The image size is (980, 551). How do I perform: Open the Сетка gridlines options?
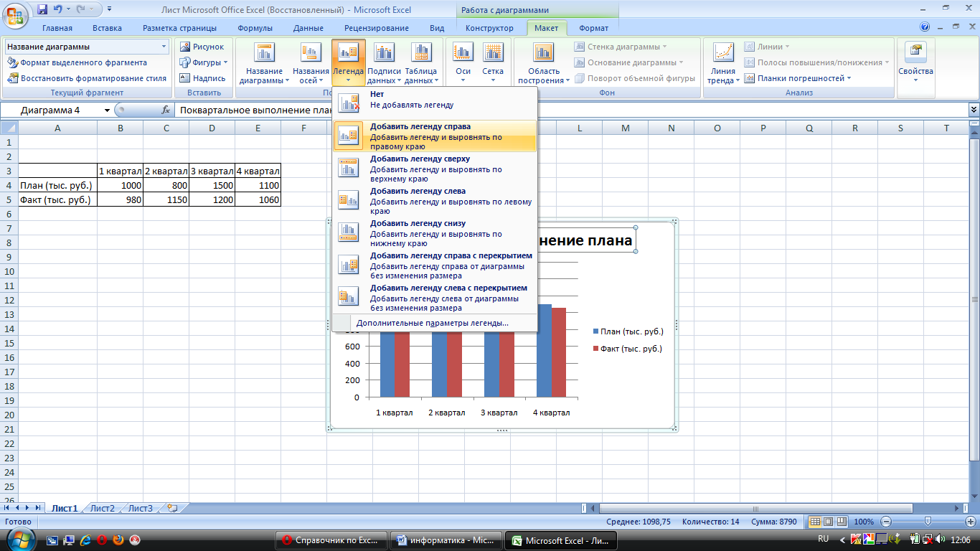(493, 63)
